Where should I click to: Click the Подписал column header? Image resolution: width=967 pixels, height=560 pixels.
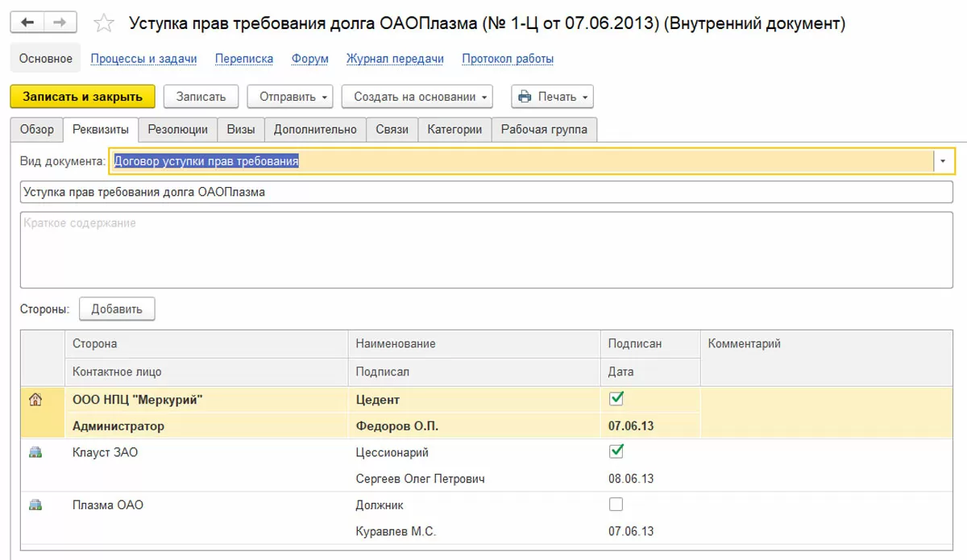(x=474, y=371)
